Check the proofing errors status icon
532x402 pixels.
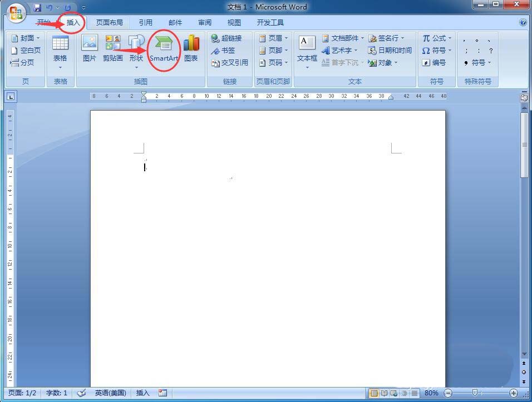(x=81, y=393)
